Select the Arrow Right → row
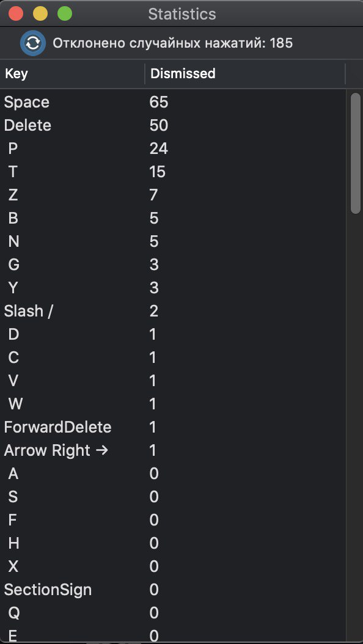 click(x=173, y=450)
